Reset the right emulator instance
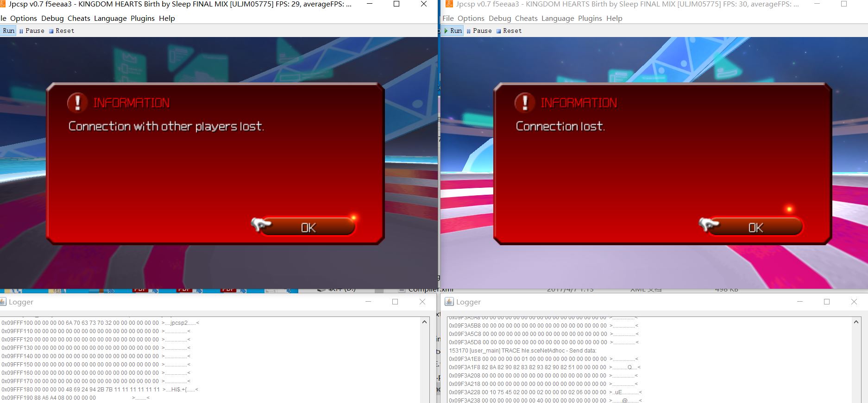The height and width of the screenshot is (403, 868). click(x=509, y=31)
